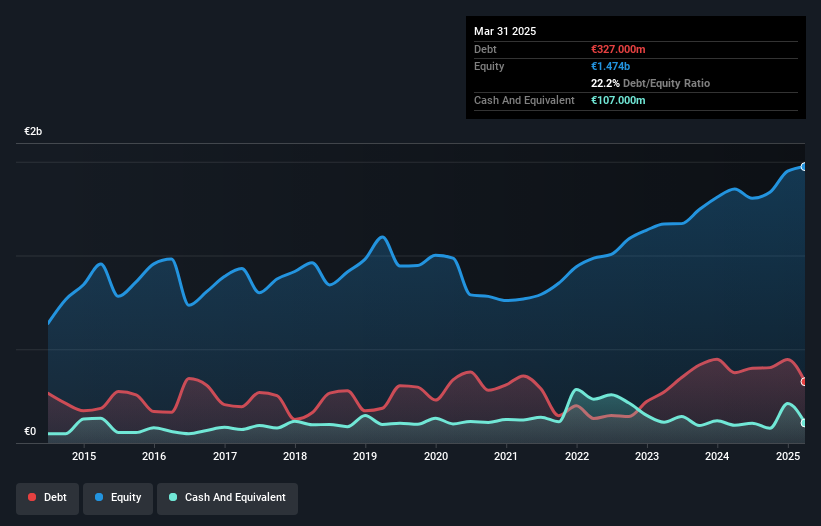Click the 2016 x-axis label

154,456
